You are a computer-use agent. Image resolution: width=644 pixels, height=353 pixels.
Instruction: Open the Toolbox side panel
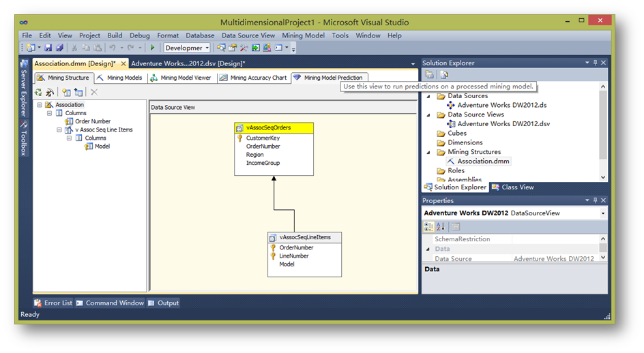pos(24,138)
